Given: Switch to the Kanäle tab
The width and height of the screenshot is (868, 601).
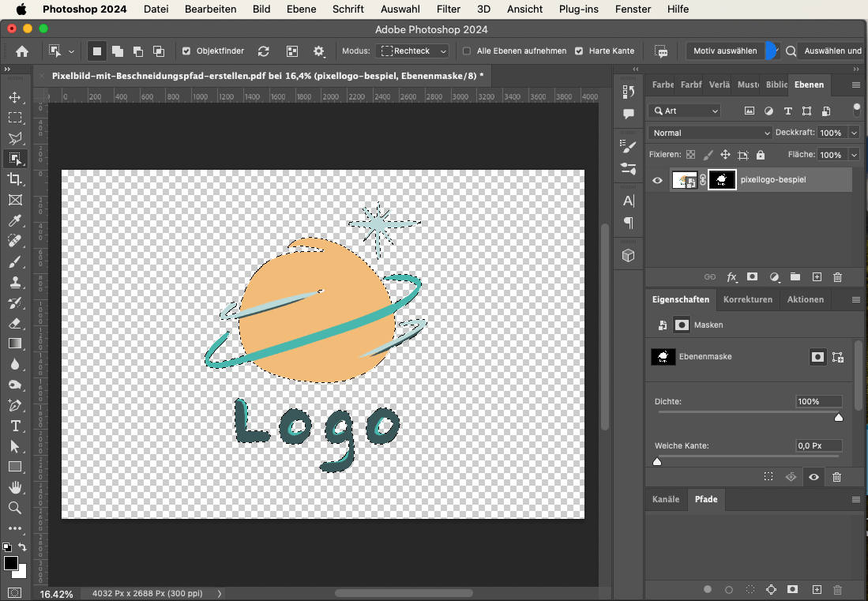Looking at the screenshot, I should click(x=666, y=499).
